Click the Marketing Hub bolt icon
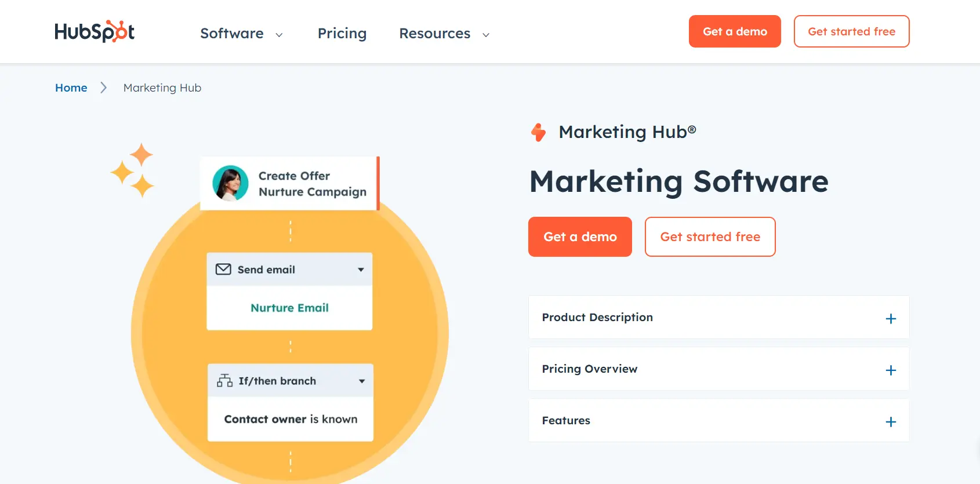 (x=539, y=132)
